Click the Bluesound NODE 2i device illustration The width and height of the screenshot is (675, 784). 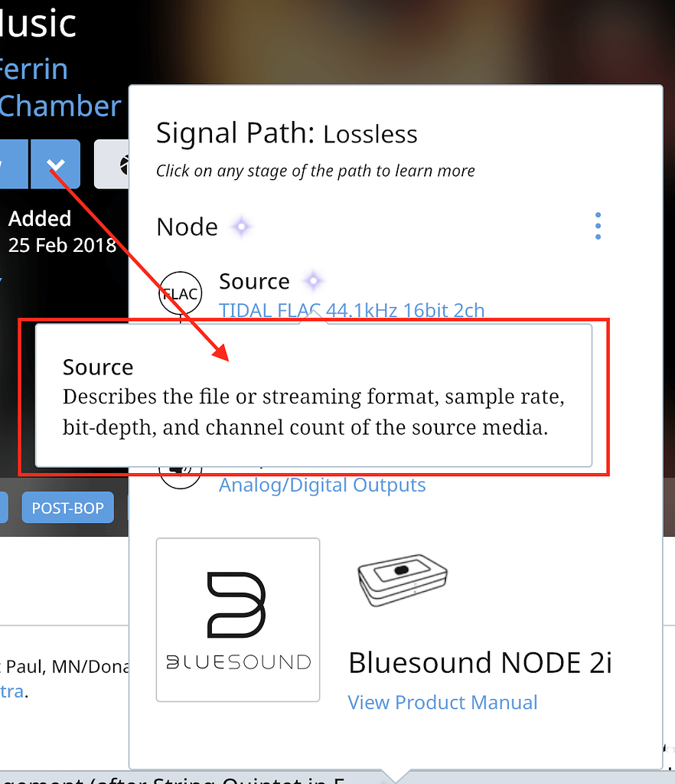[401, 580]
